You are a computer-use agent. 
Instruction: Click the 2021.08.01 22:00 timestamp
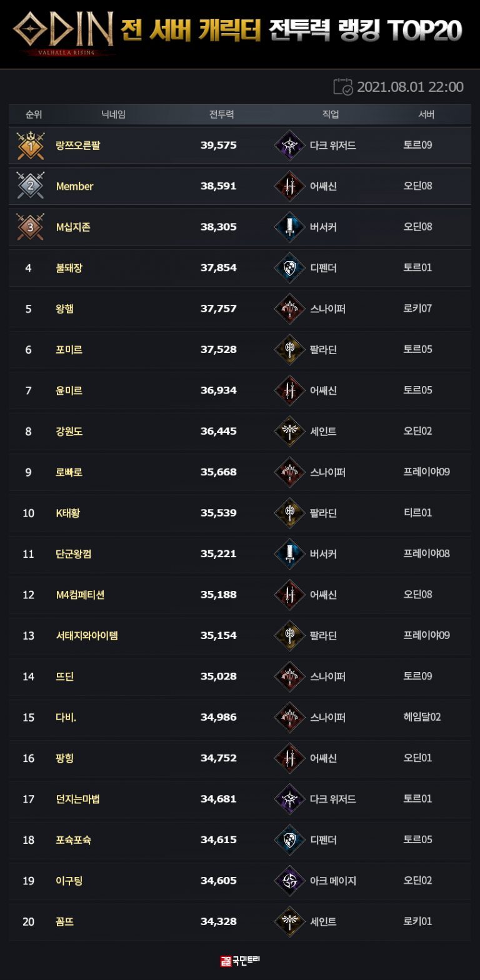pos(410,87)
